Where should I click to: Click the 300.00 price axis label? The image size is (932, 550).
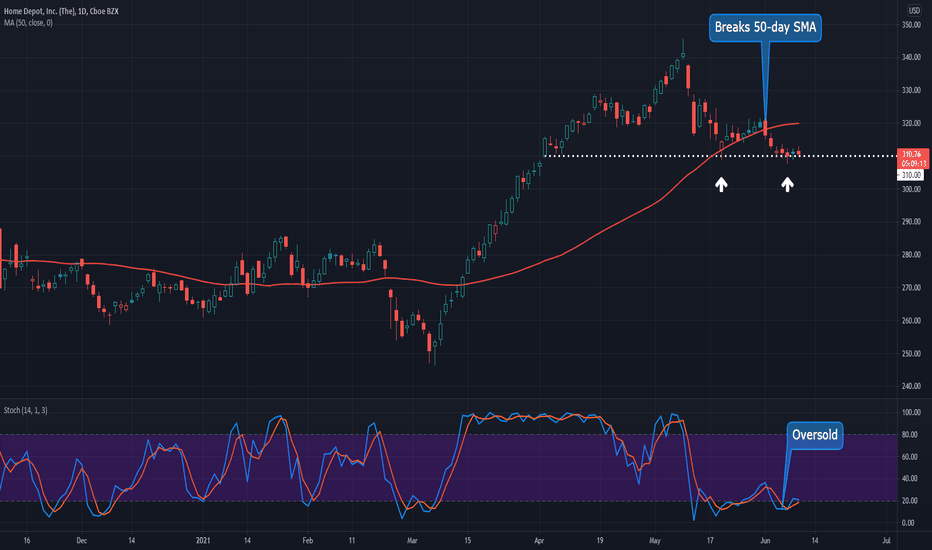(911, 189)
